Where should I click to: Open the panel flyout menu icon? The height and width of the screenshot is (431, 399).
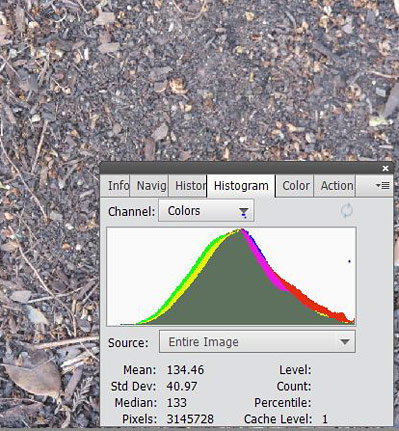point(383,186)
